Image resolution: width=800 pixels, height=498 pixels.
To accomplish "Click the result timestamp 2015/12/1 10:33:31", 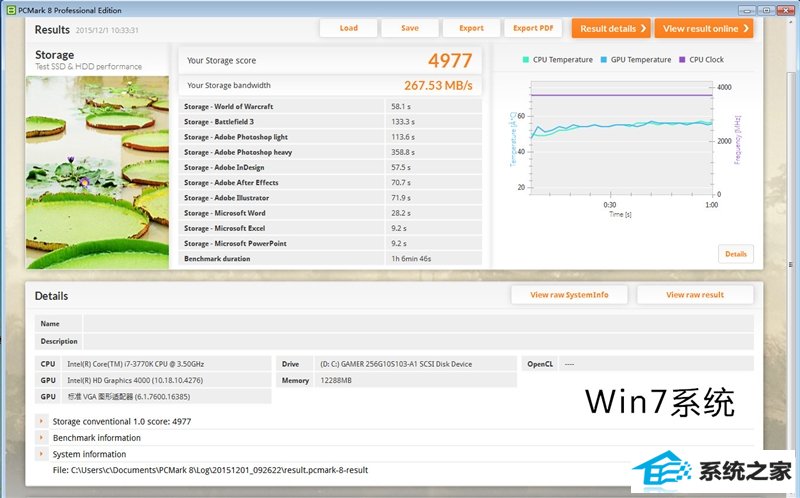I will 107,30.
